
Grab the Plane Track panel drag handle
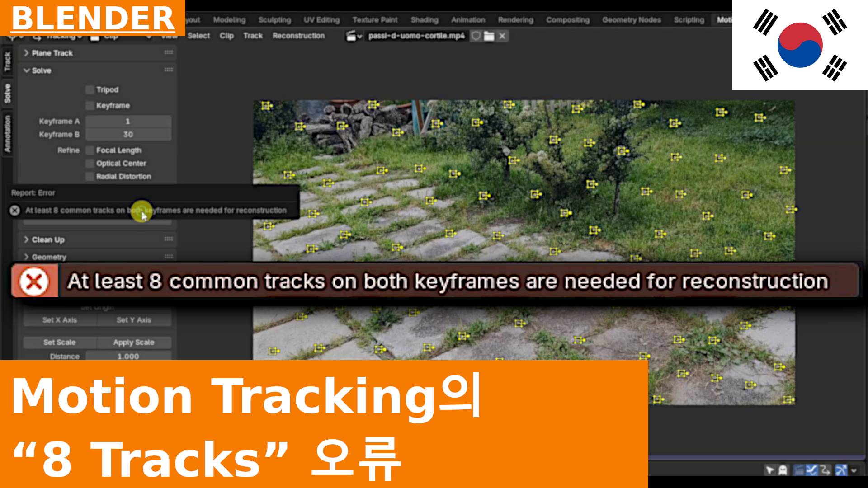coord(169,52)
